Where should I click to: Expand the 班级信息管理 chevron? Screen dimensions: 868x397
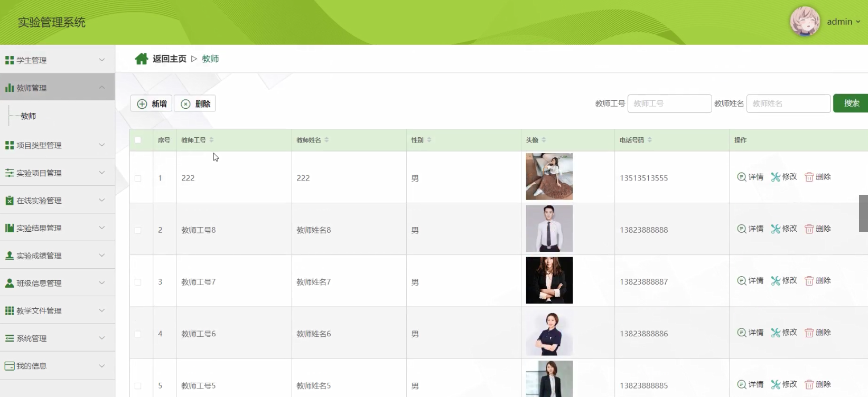click(x=102, y=282)
